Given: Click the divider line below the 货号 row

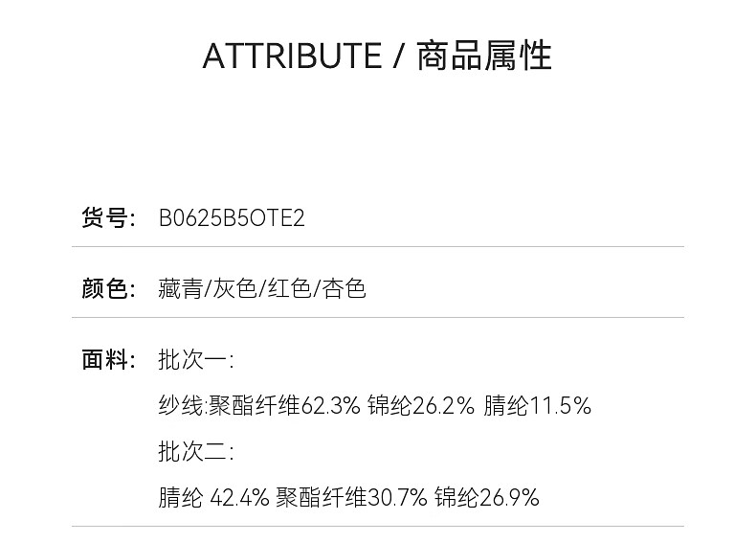Looking at the screenshot, I should [378, 247].
